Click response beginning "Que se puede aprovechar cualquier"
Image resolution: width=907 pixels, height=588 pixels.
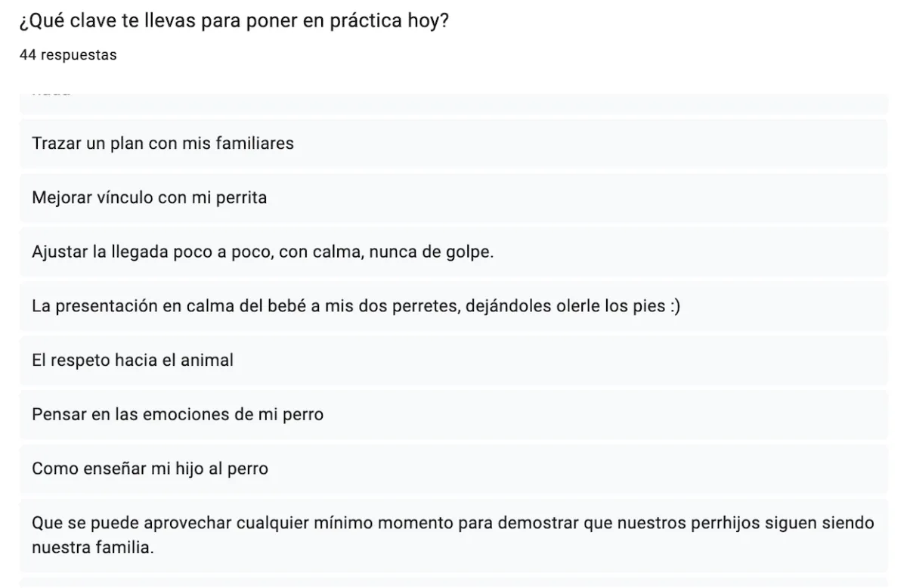coord(453,535)
